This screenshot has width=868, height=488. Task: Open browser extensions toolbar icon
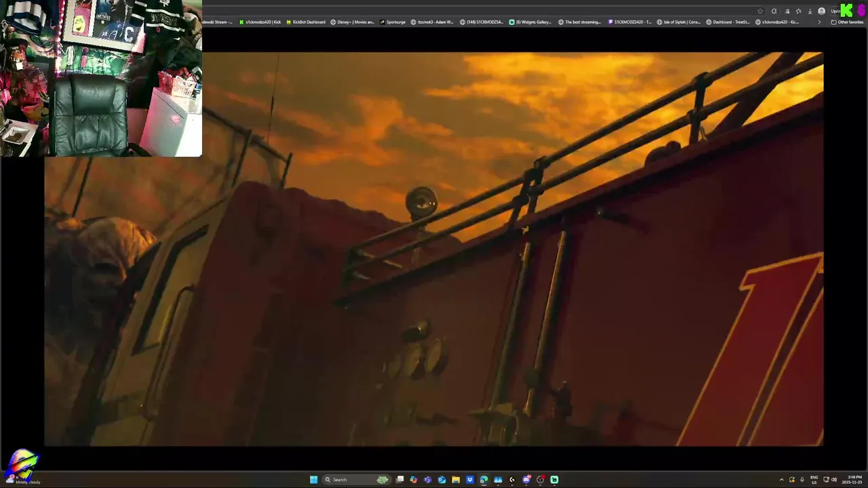[x=787, y=11]
